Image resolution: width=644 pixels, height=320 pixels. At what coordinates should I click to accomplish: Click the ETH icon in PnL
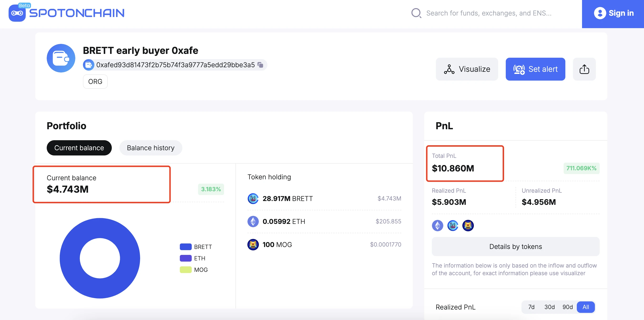coord(437,226)
